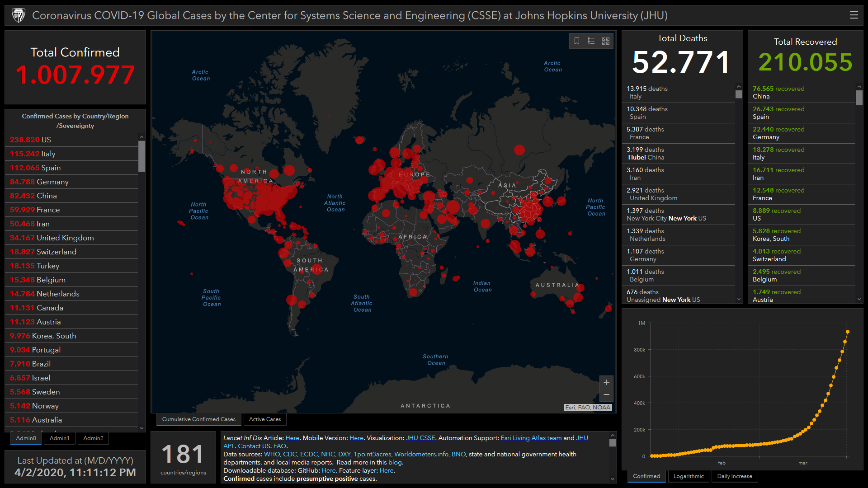Viewport: 868px width, 488px height.
Task: Open the FAQ link
Action: point(280,446)
